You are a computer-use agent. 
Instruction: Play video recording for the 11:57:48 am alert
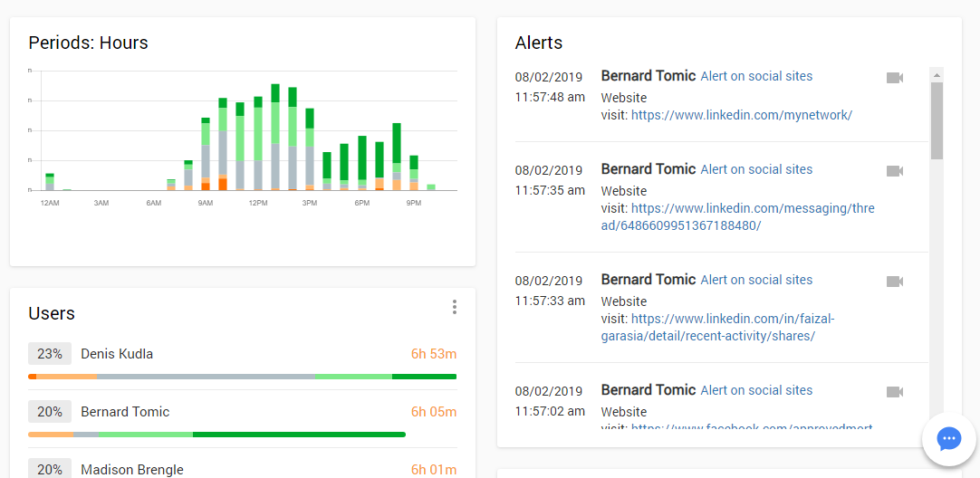click(894, 78)
